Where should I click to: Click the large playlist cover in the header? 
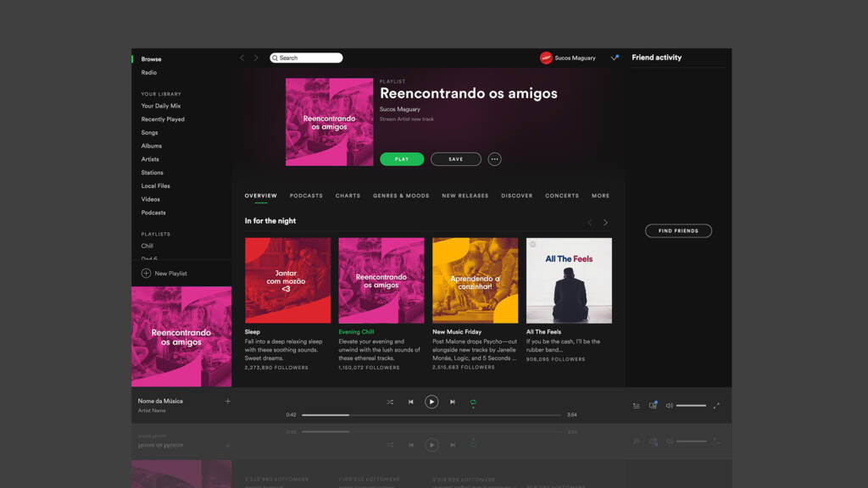click(x=330, y=122)
